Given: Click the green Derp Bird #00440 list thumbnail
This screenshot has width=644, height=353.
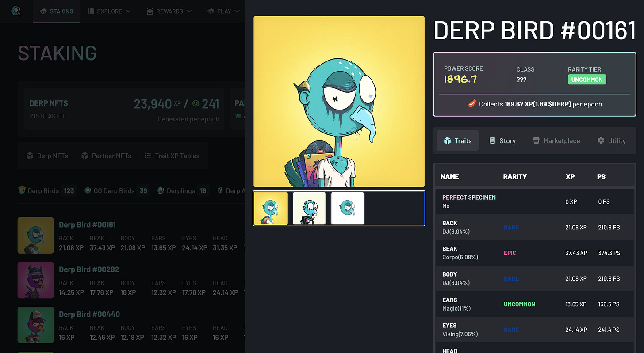Looking at the screenshot, I should point(36,325).
